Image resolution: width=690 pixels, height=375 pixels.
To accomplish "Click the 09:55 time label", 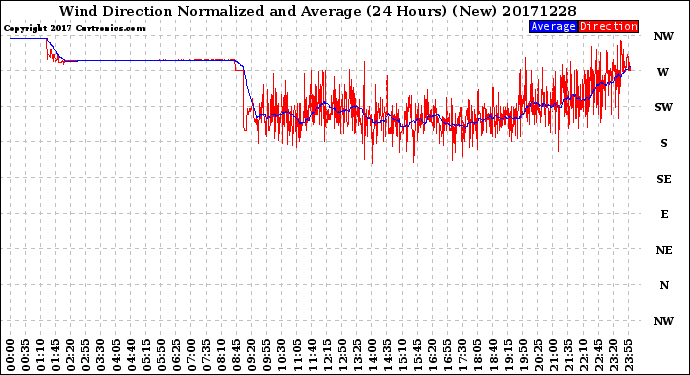I will (x=267, y=355).
